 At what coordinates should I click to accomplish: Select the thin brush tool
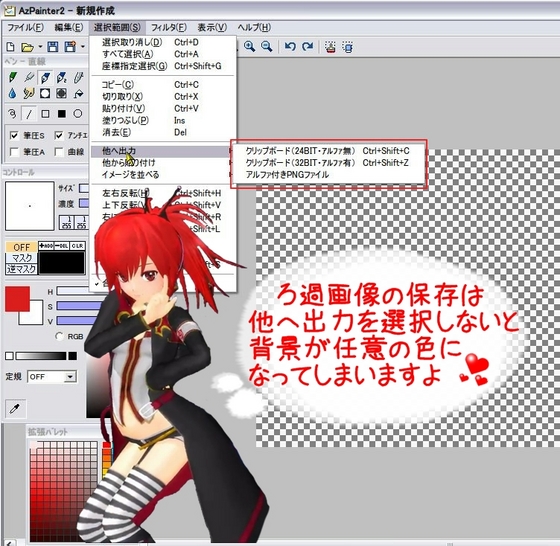coord(29,77)
